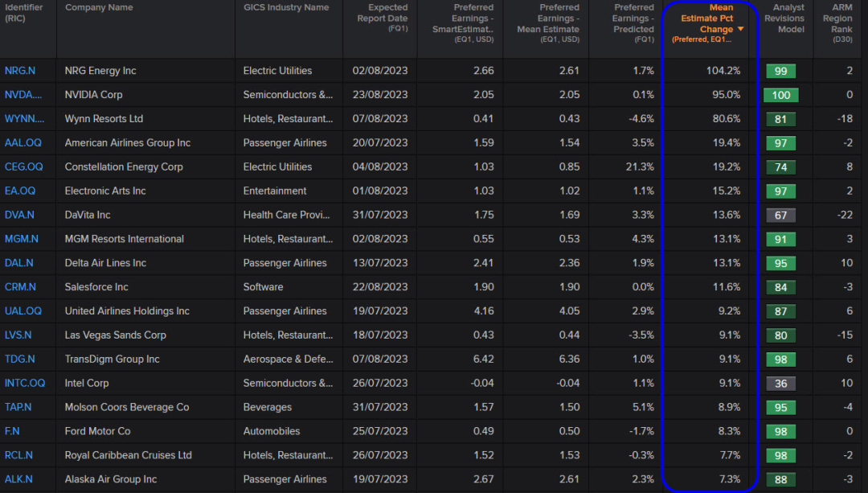
Task: Open the DAL.N identifier link
Action: tap(18, 263)
